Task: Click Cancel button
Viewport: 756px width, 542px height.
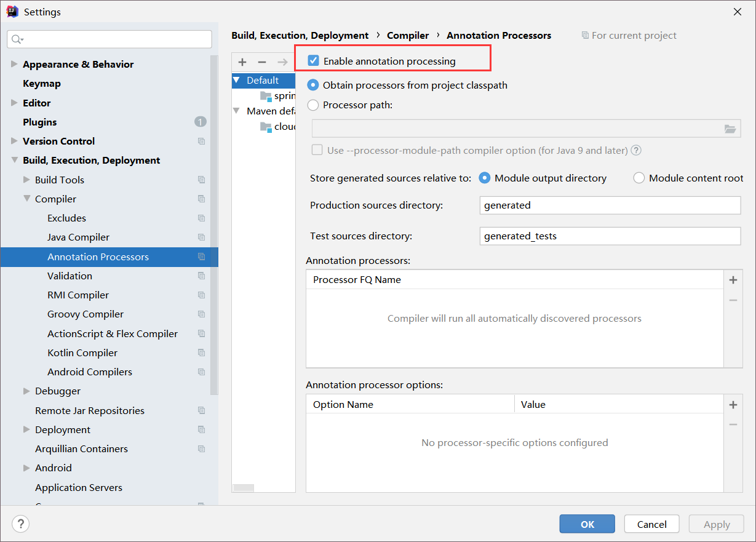Action: (x=652, y=524)
